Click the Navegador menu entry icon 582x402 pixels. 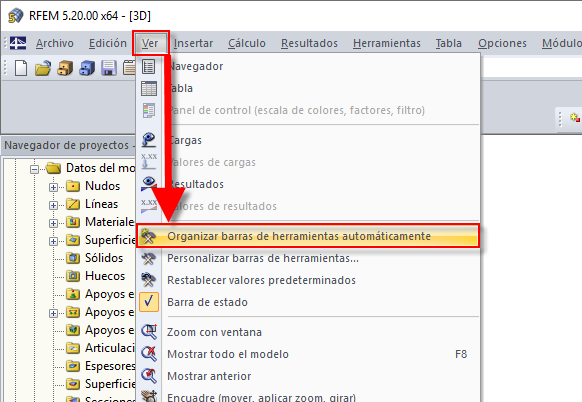click(x=149, y=67)
